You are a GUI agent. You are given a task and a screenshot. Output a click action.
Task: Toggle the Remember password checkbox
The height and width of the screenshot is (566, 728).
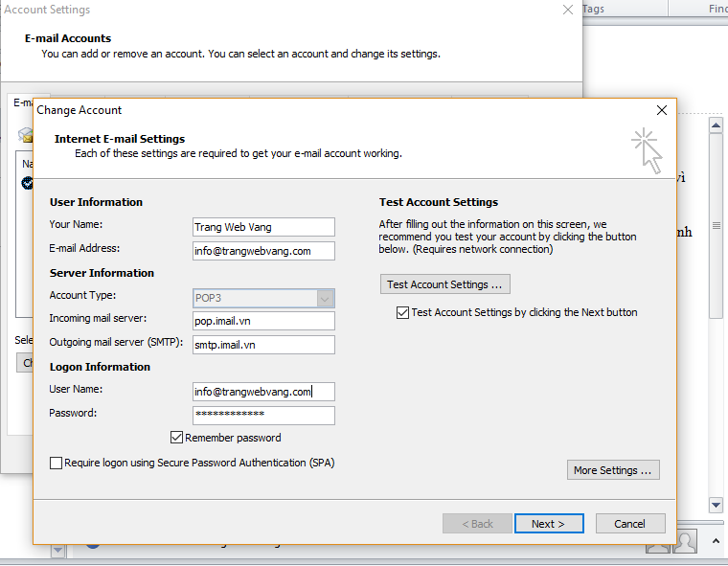[x=176, y=438]
